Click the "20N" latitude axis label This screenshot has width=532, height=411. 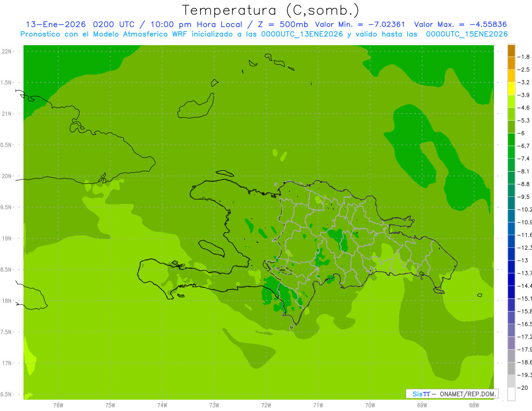[7, 176]
